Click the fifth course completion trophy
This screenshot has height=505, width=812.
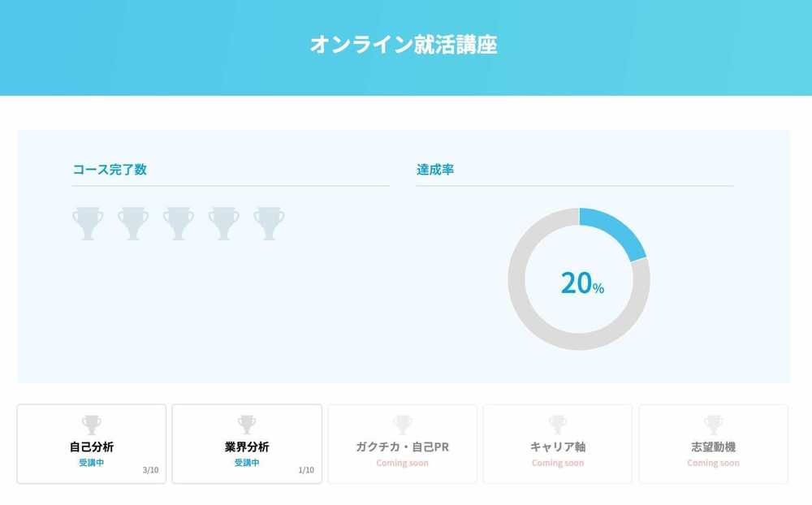pos(269,223)
